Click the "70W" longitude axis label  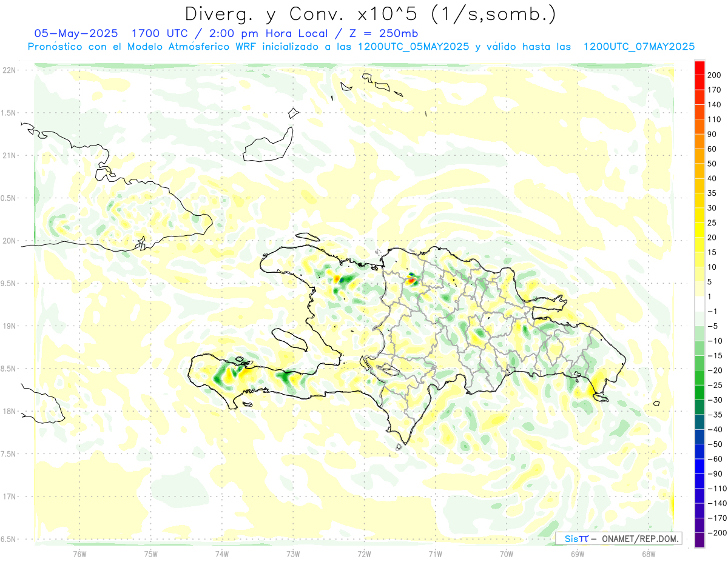click(x=507, y=554)
